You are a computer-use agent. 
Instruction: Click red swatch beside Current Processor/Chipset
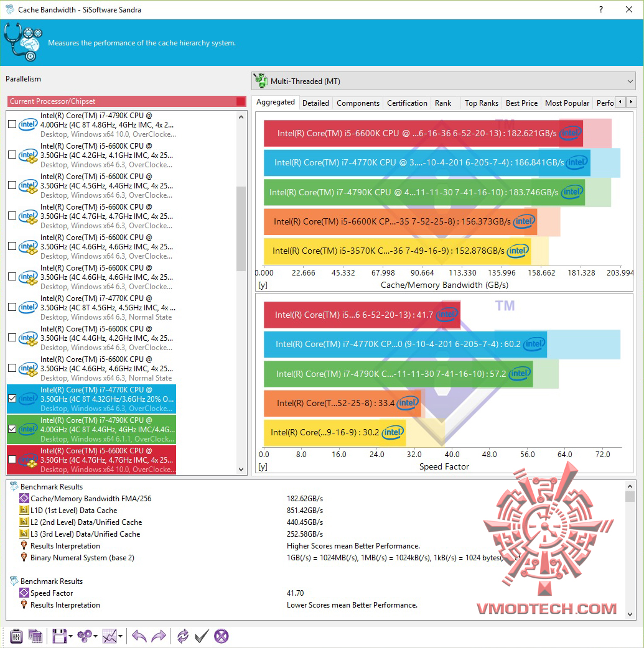point(241,101)
